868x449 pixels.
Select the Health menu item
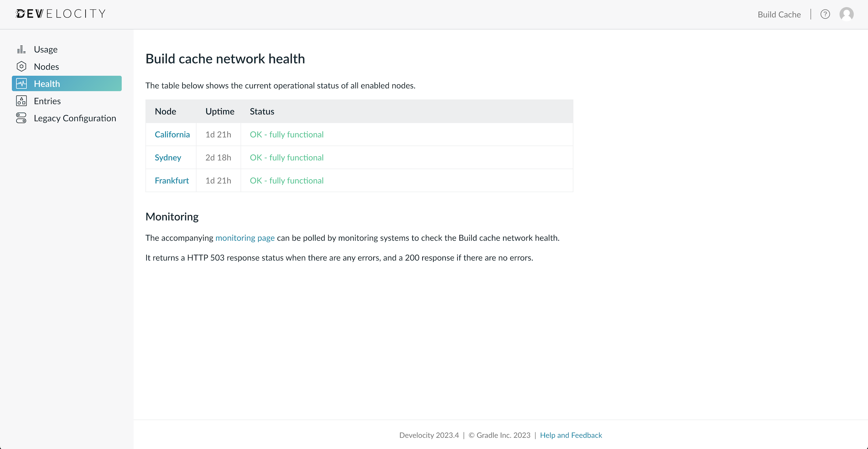[47, 84]
